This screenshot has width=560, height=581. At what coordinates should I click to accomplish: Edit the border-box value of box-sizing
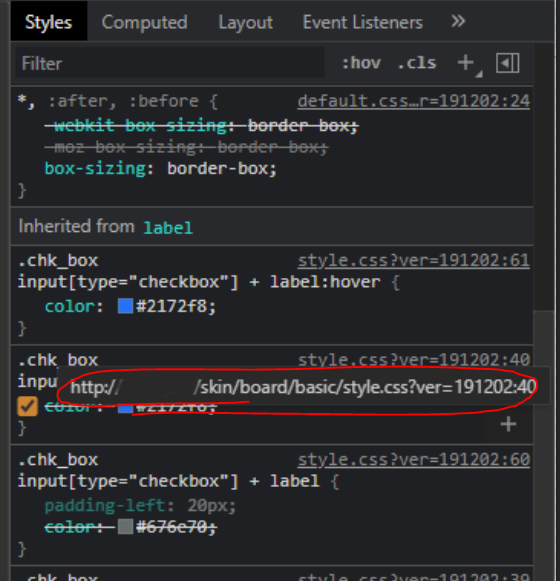[220, 169]
